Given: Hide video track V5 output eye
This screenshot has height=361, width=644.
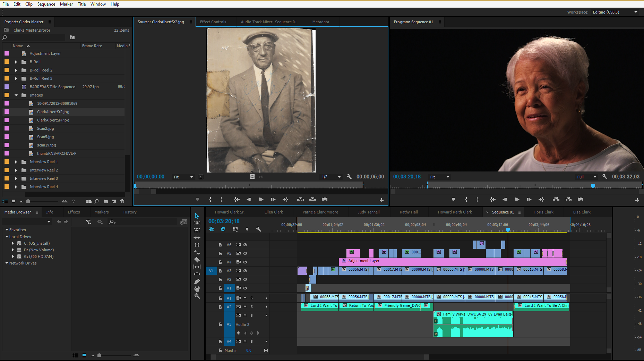Looking at the screenshot, I should click(x=245, y=253).
